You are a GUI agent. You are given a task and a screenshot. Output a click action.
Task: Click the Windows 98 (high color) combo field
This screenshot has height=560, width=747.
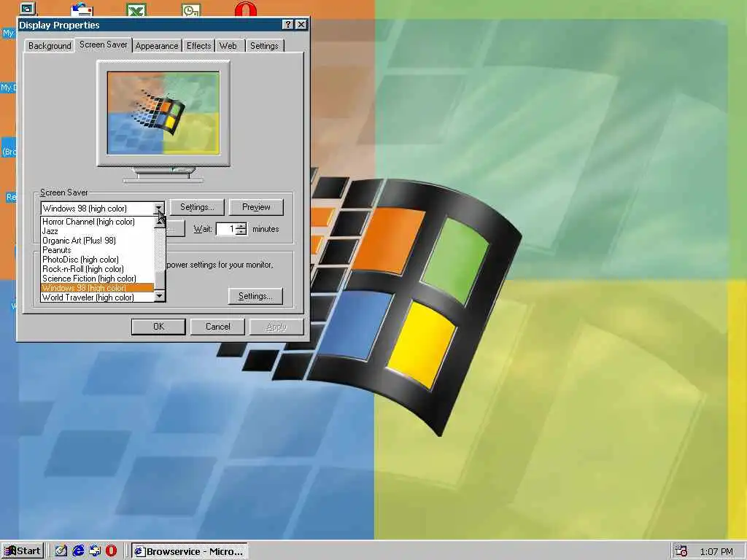pos(98,208)
